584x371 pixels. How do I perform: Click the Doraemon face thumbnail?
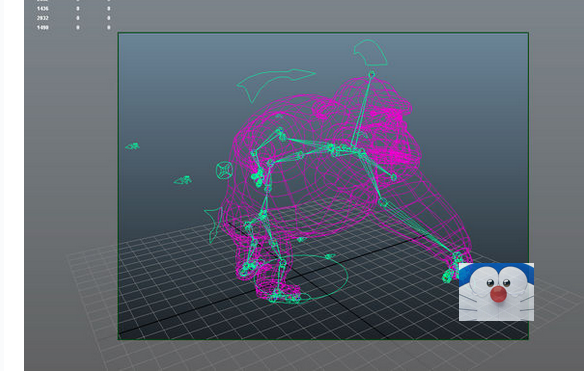(x=496, y=292)
